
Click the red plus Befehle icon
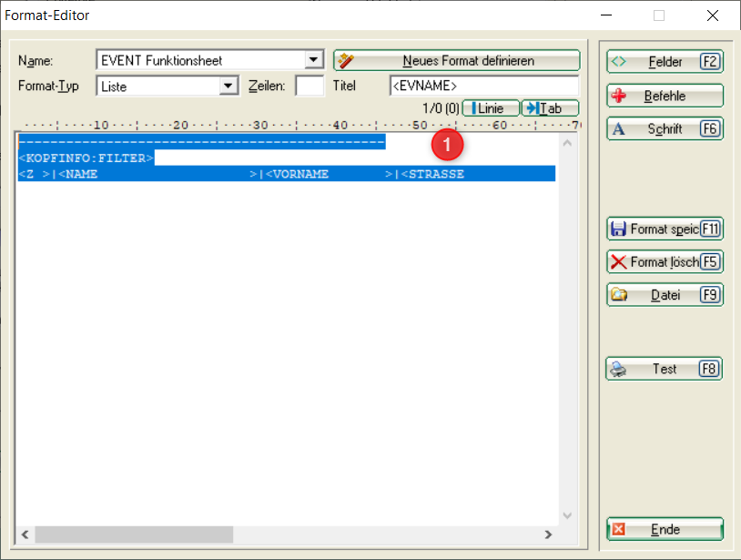[619, 96]
